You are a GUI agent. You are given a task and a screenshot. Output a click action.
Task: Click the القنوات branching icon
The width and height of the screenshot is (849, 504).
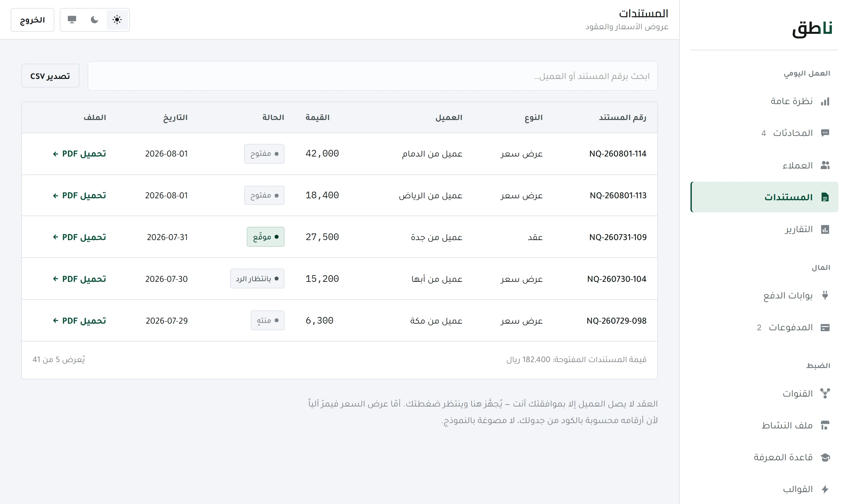click(x=825, y=393)
